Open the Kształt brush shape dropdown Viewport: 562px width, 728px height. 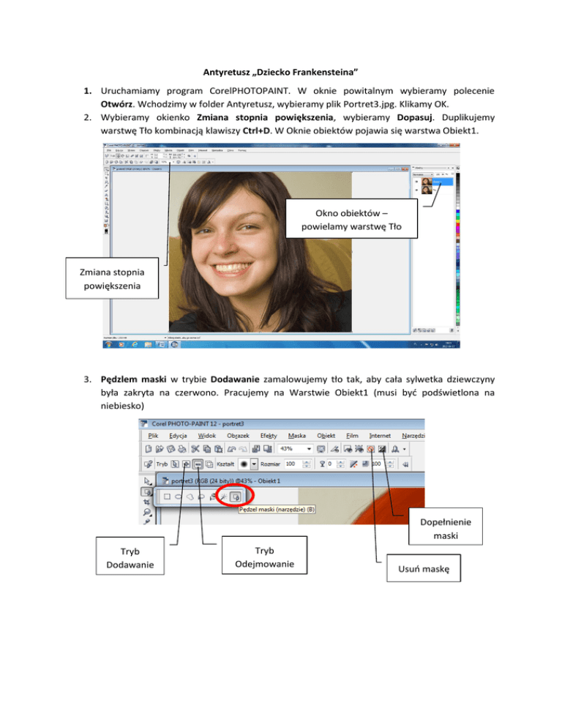255,464
